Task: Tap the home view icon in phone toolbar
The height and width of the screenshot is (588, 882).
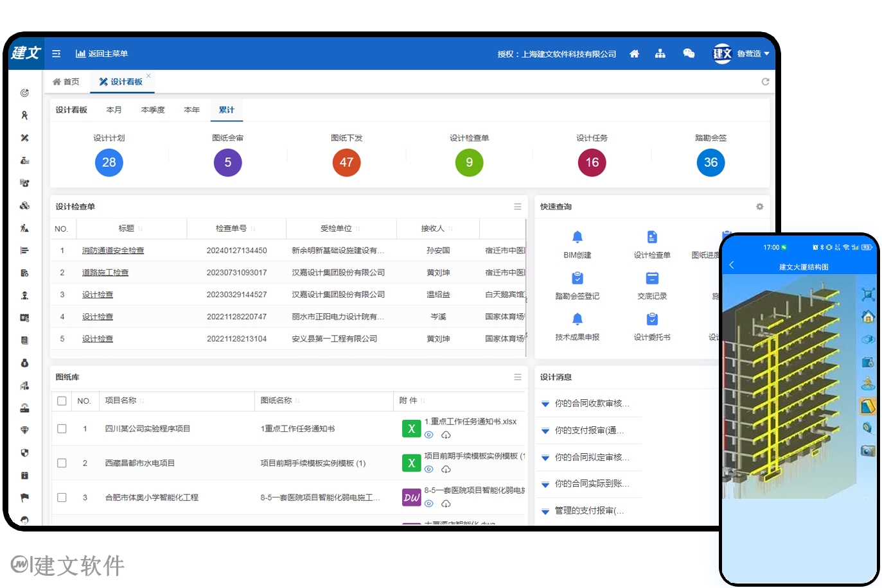Action: coord(868,316)
